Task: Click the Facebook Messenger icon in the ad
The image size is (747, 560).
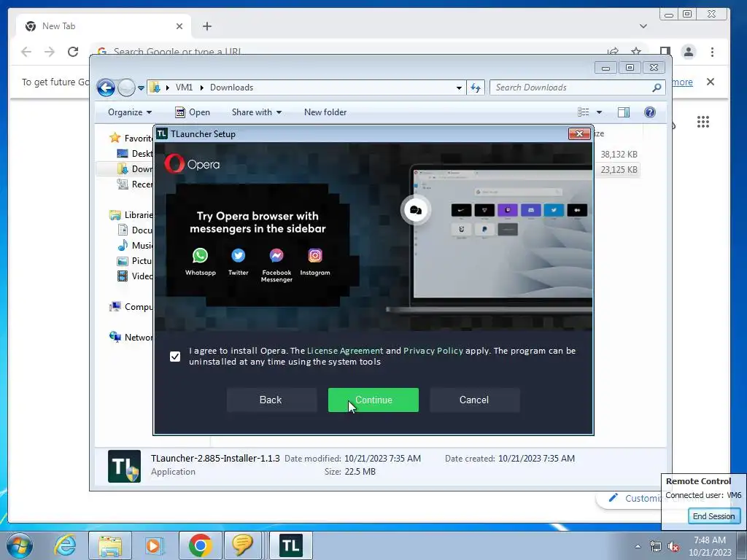Action: 276,256
